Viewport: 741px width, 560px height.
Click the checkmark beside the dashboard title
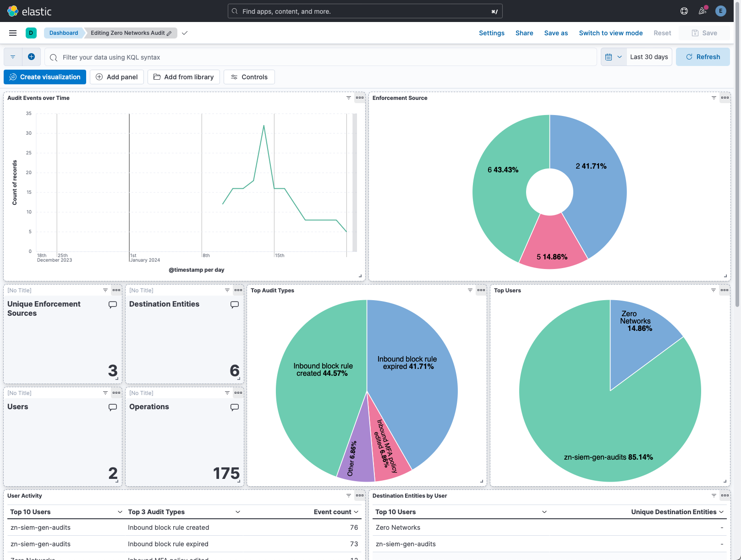pos(185,33)
